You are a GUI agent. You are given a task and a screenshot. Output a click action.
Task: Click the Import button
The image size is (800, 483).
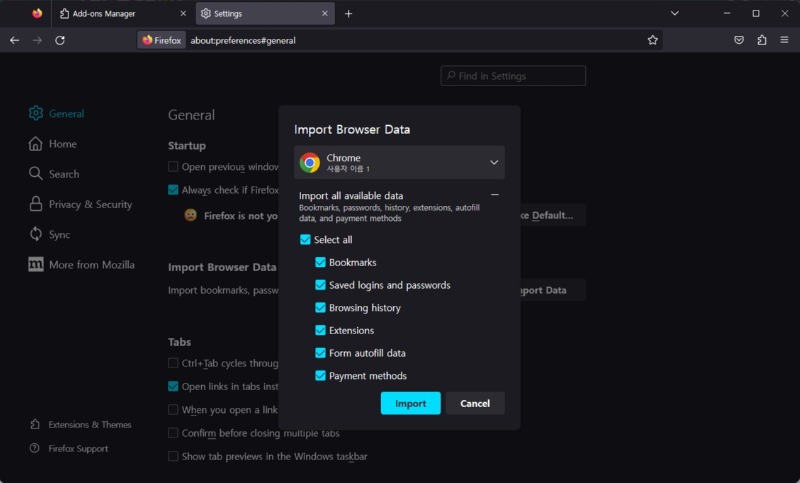tap(410, 403)
